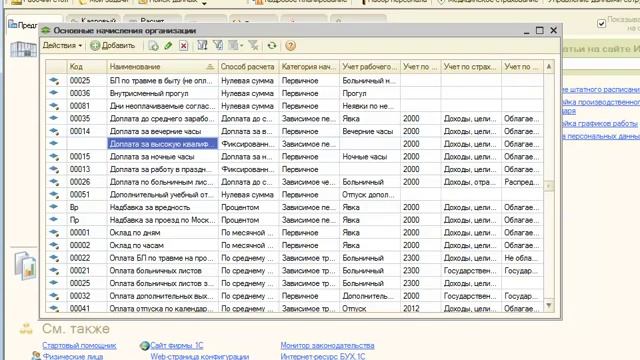Click the Код column header

point(87,67)
